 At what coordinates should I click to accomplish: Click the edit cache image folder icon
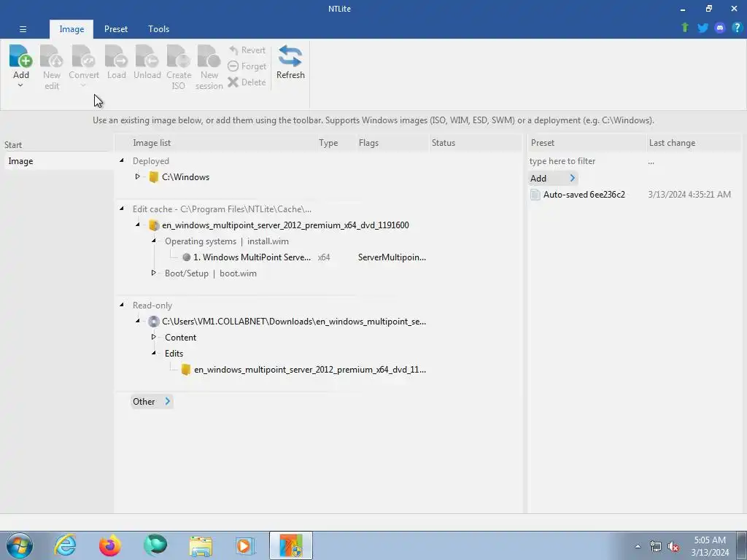153,225
